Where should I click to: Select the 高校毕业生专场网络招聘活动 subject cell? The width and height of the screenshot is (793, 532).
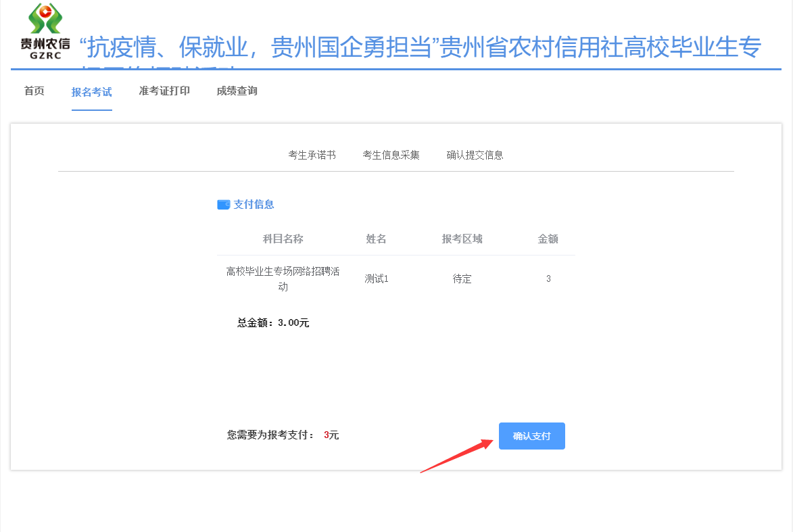pos(283,279)
